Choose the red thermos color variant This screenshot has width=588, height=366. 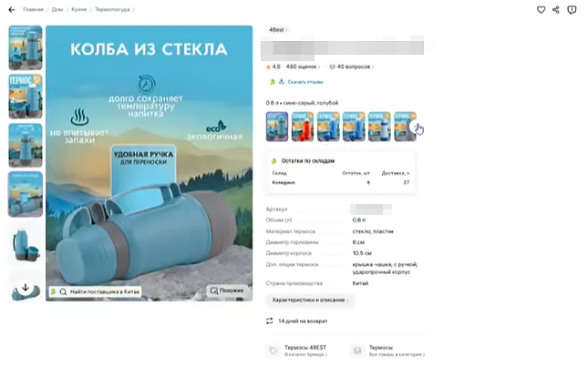pos(303,127)
